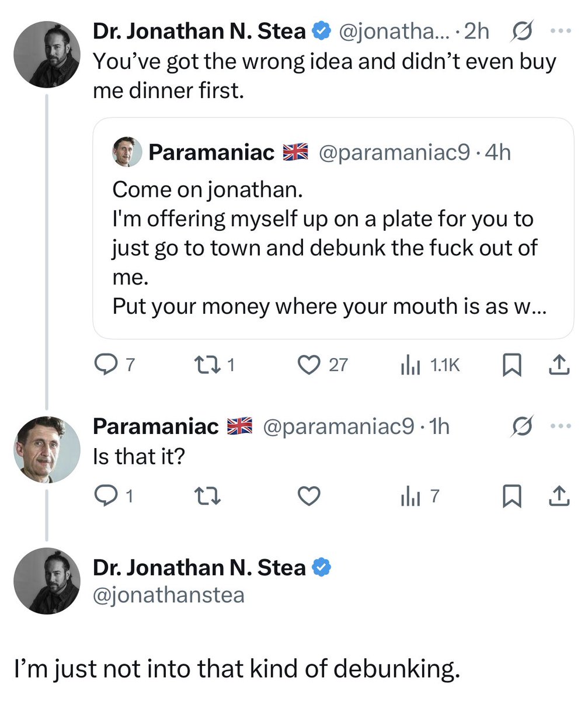Open more options on top tweet

(x=561, y=32)
